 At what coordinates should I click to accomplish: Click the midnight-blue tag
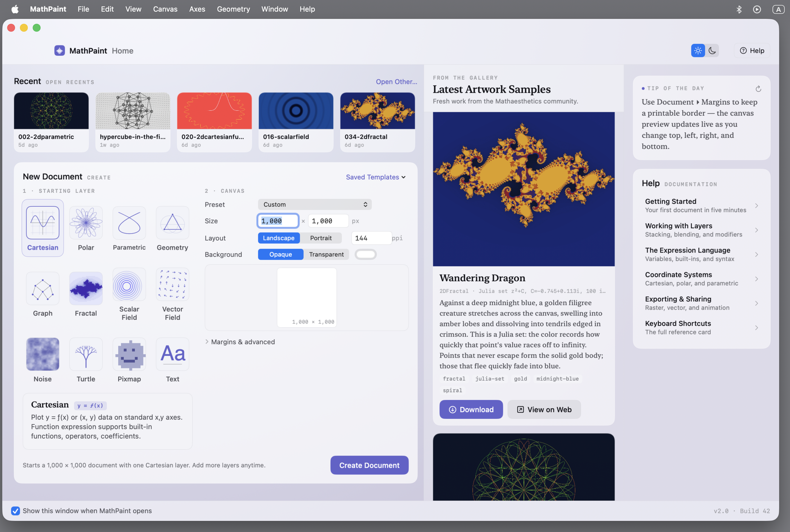[x=557, y=379]
